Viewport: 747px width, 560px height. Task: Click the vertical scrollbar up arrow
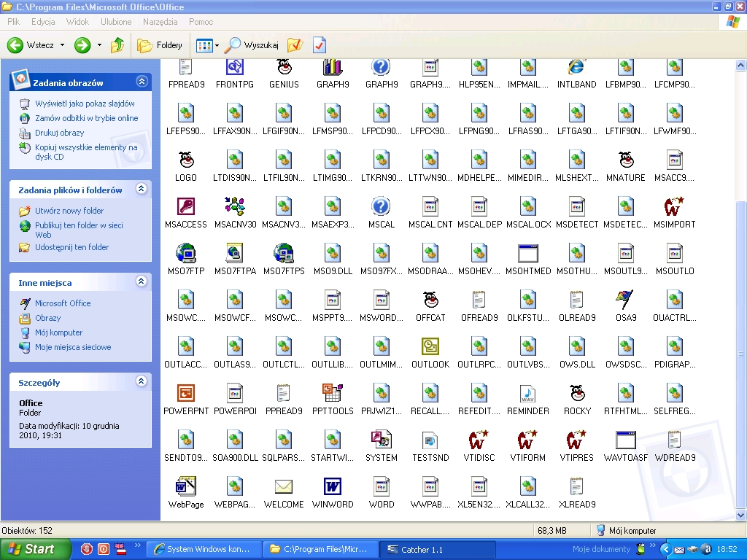tap(741, 65)
